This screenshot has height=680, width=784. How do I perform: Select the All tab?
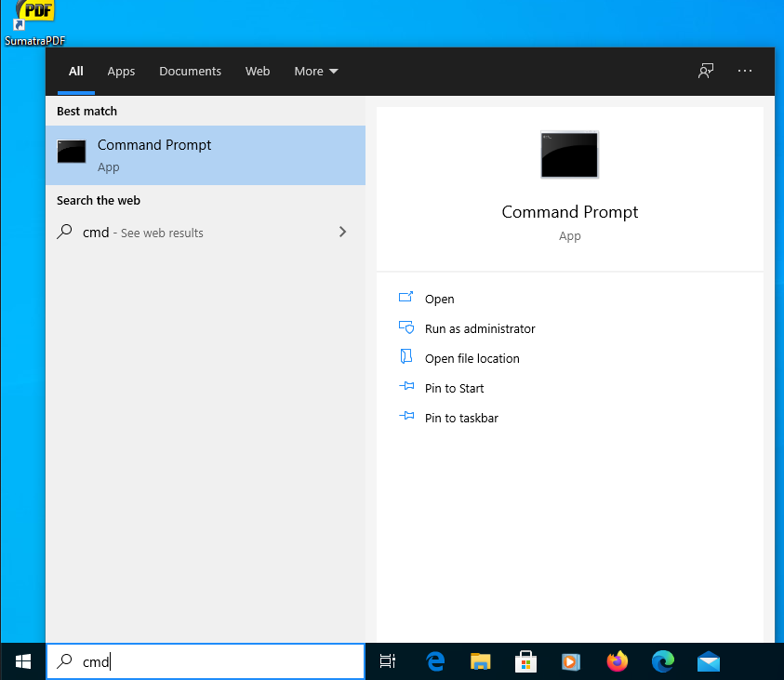pos(76,71)
